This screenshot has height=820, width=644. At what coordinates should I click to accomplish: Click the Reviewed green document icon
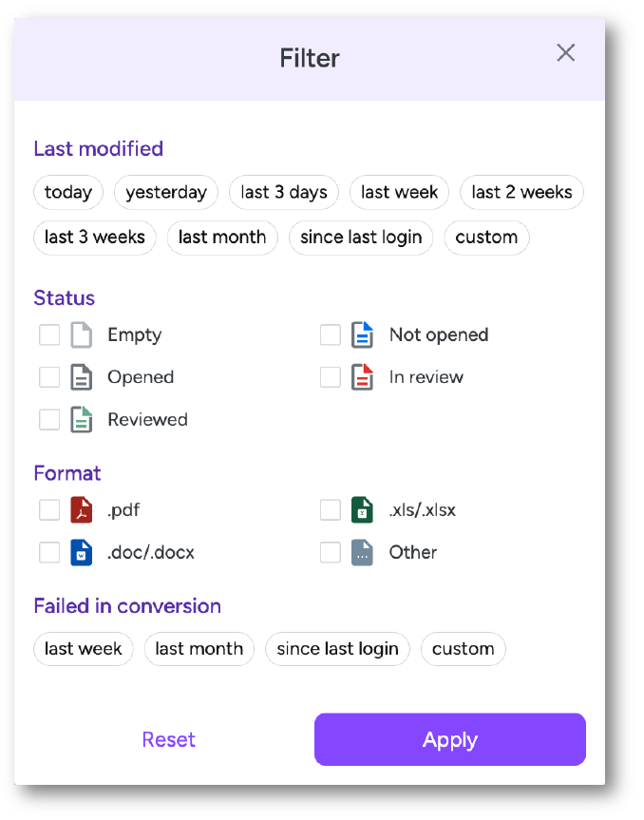point(81,419)
